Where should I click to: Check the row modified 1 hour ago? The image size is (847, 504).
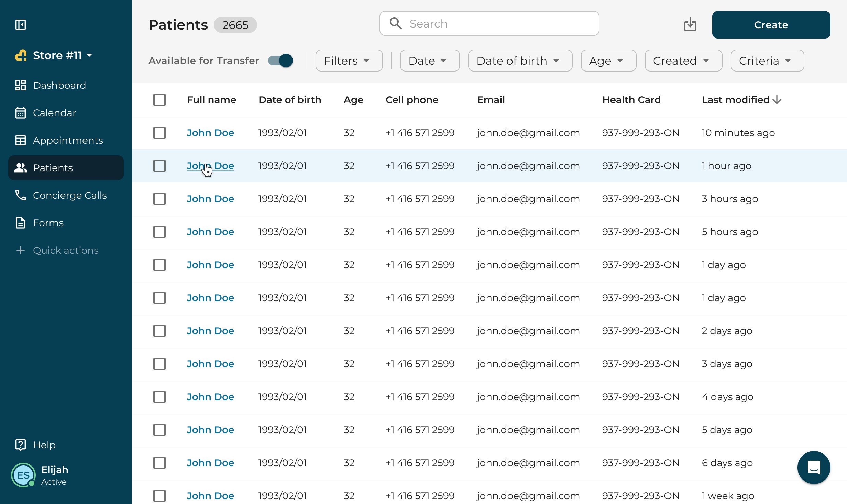pyautogui.click(x=159, y=166)
